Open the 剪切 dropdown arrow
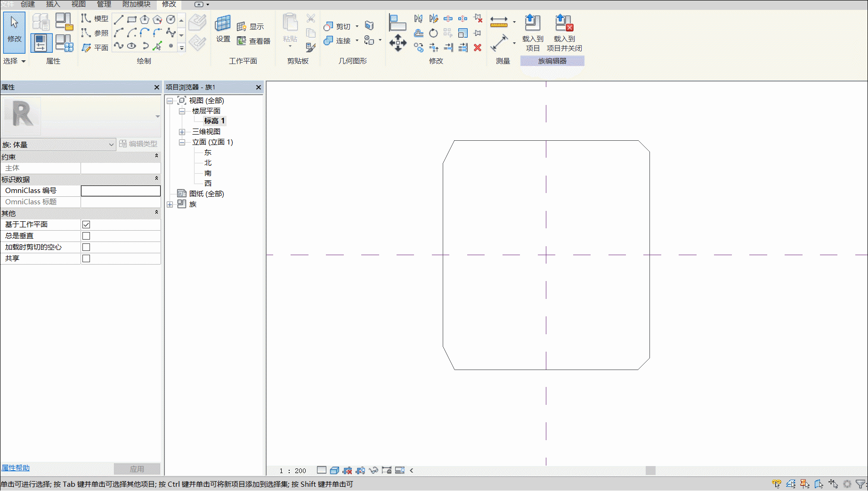Screen dimensions: 868x491 [x=357, y=26]
